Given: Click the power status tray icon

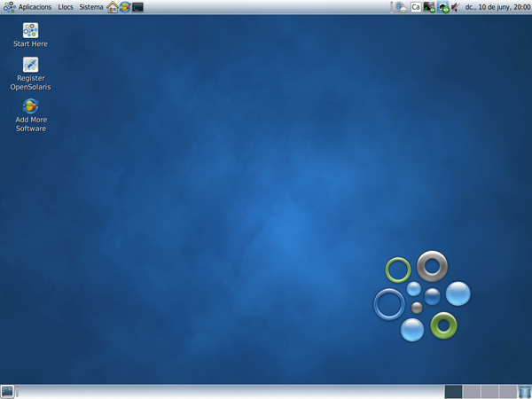Looking at the screenshot, I should [442, 7].
